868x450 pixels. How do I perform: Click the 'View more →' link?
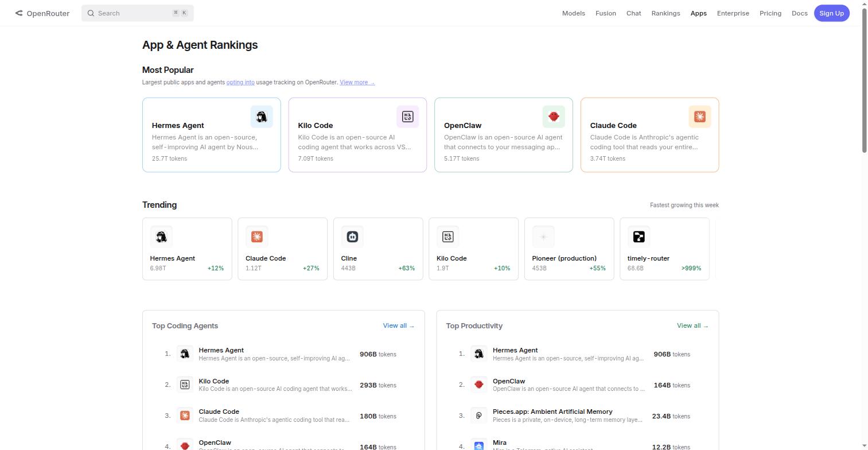pyautogui.click(x=357, y=82)
